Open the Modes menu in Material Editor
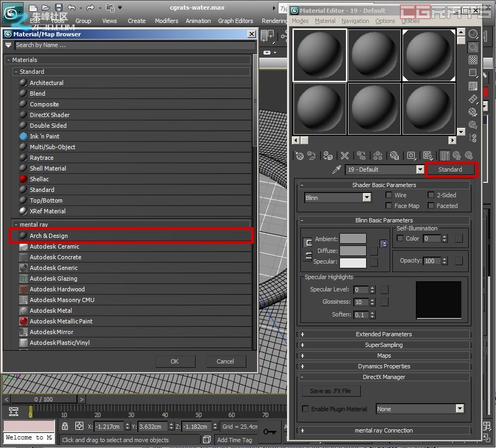The image size is (496, 448). click(300, 21)
